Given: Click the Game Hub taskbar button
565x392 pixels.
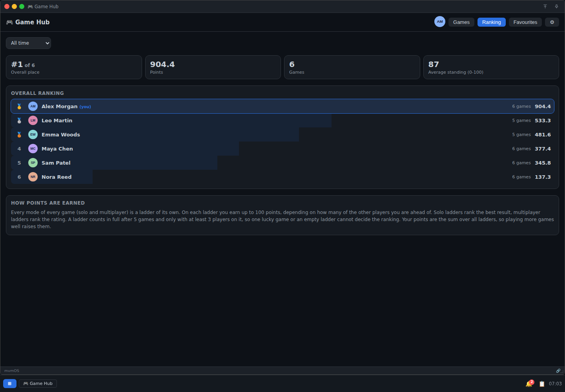Looking at the screenshot, I should pyautogui.click(x=38, y=383).
